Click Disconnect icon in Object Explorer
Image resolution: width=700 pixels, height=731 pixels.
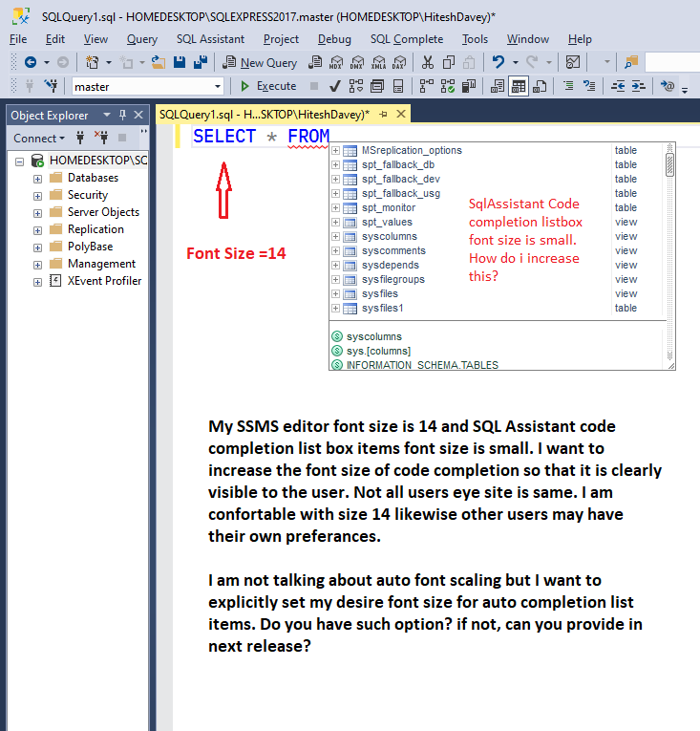(101, 138)
